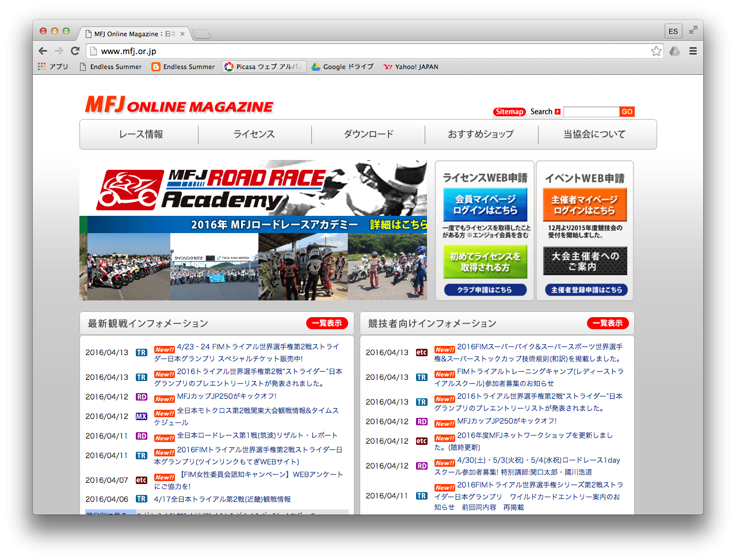Open the Blogger Endless Summer bookmark
Screen dimensions: 736x560
click(x=183, y=67)
